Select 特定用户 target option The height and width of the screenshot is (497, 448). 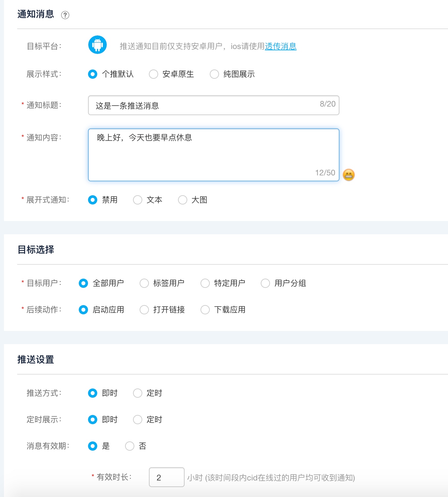[x=205, y=283]
